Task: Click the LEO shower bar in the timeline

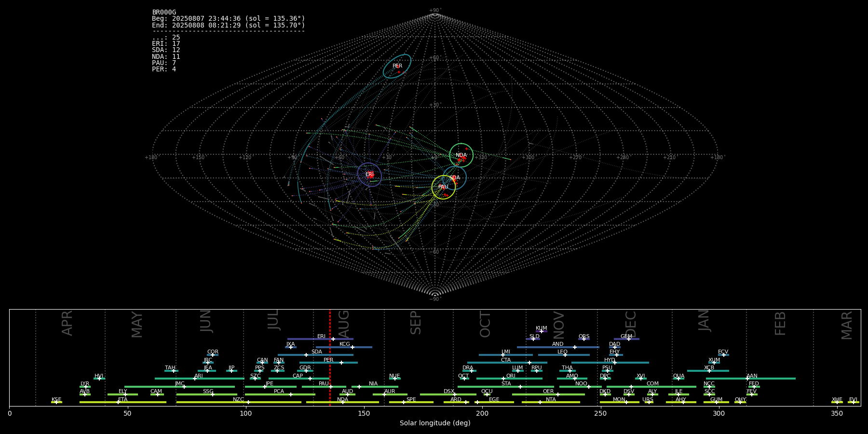Action: pos(564,355)
